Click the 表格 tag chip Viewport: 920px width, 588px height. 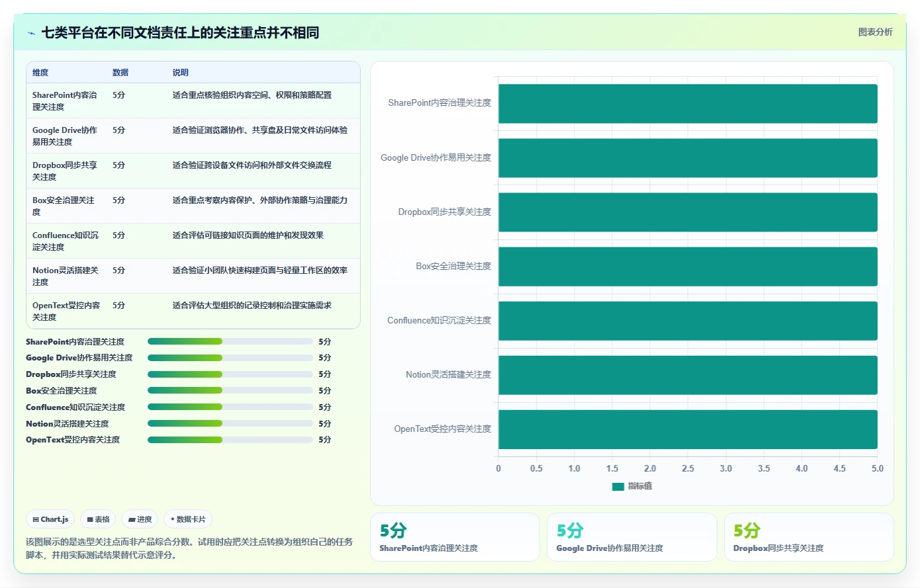98,519
